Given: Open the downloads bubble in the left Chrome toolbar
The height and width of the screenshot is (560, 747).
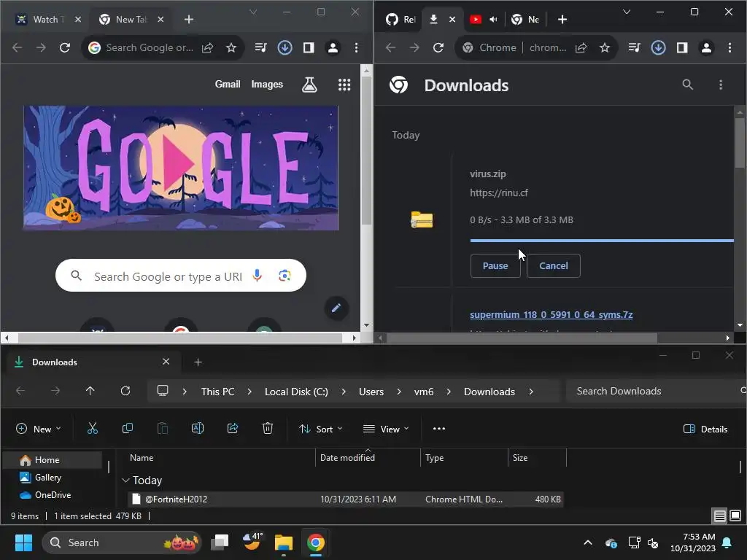Looking at the screenshot, I should (x=285, y=47).
